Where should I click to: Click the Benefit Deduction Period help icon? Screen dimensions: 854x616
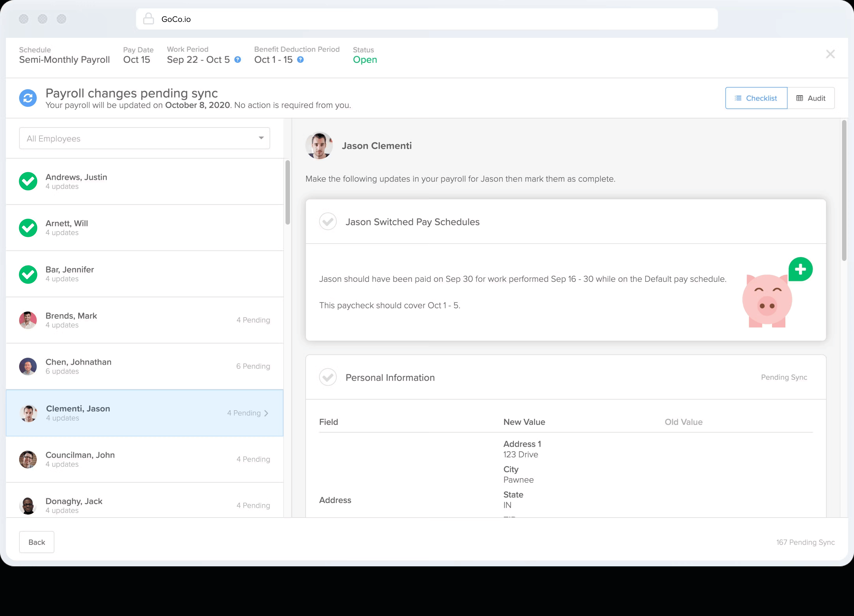(x=300, y=60)
